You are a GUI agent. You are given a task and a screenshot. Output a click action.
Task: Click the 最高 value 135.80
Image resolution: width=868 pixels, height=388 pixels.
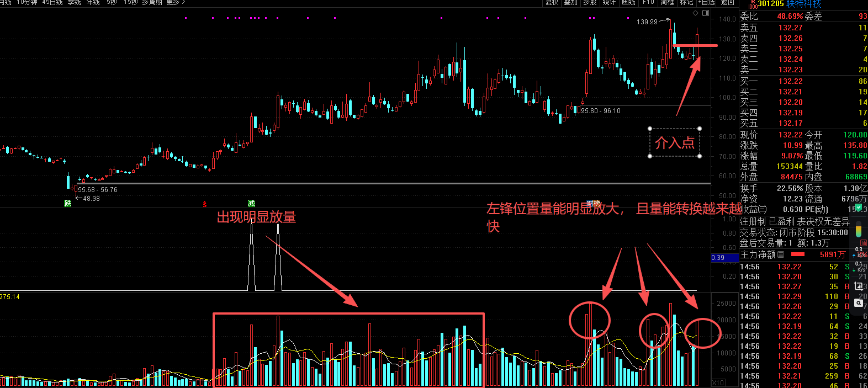855,145
